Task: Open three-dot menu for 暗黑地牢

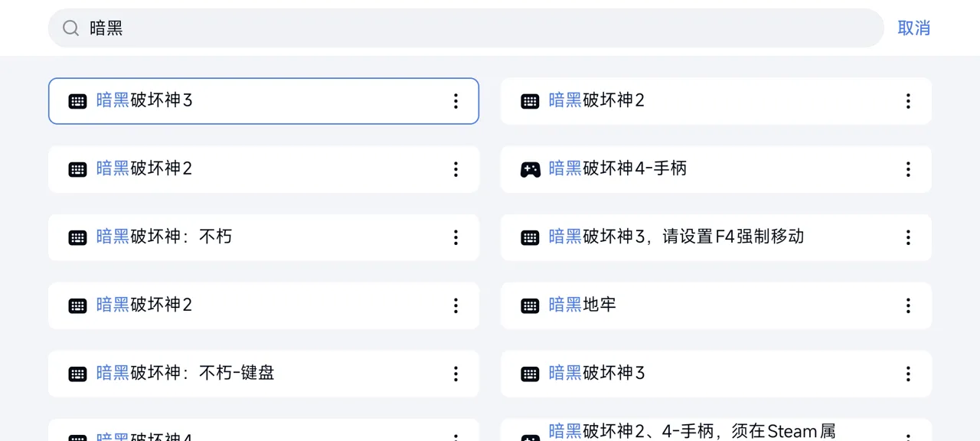Action: click(x=908, y=305)
